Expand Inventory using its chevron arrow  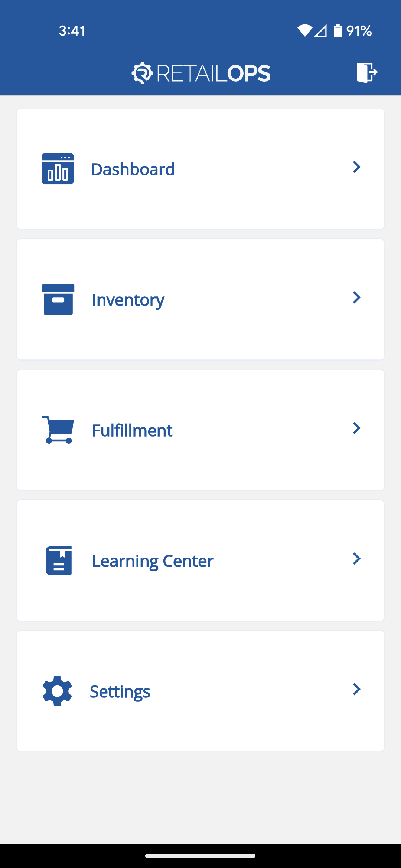[357, 297]
